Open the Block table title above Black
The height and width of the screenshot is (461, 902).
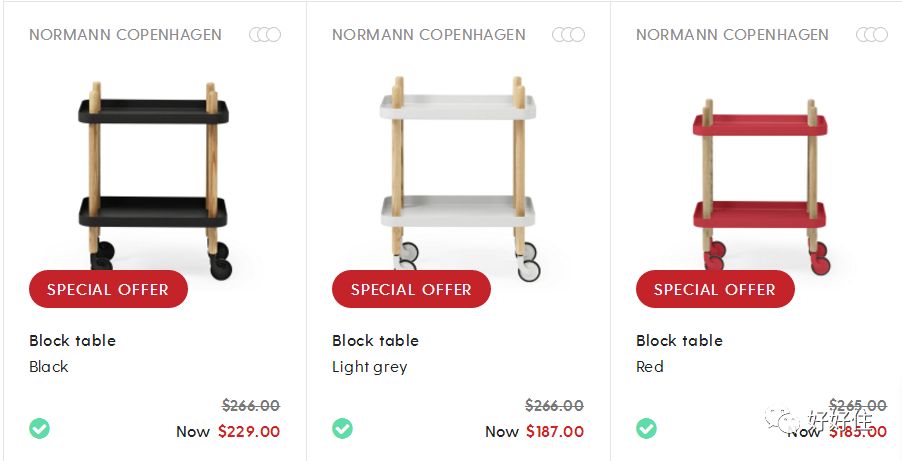72,341
